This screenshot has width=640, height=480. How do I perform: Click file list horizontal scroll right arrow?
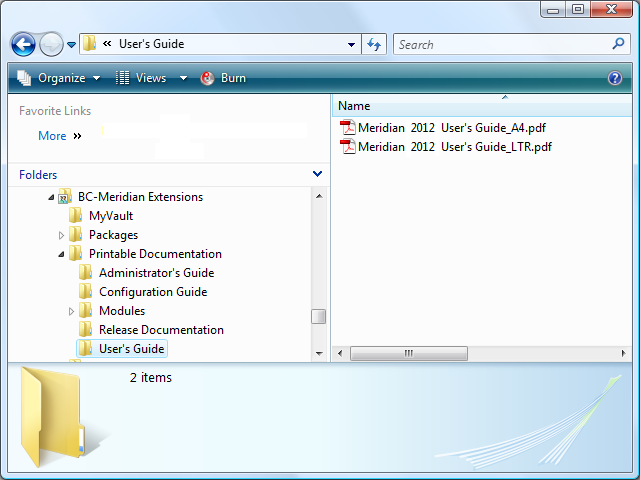click(x=623, y=353)
